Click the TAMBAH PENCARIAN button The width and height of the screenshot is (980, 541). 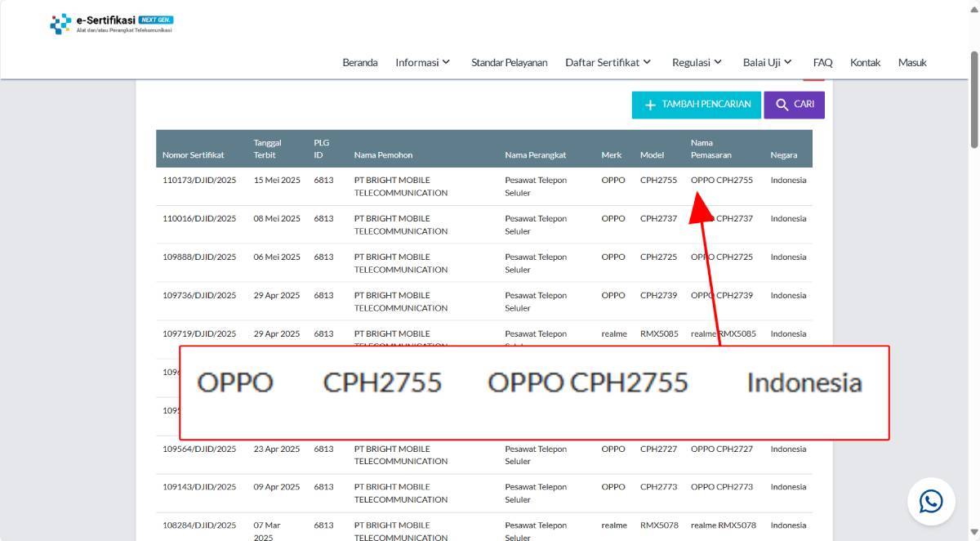(697, 105)
